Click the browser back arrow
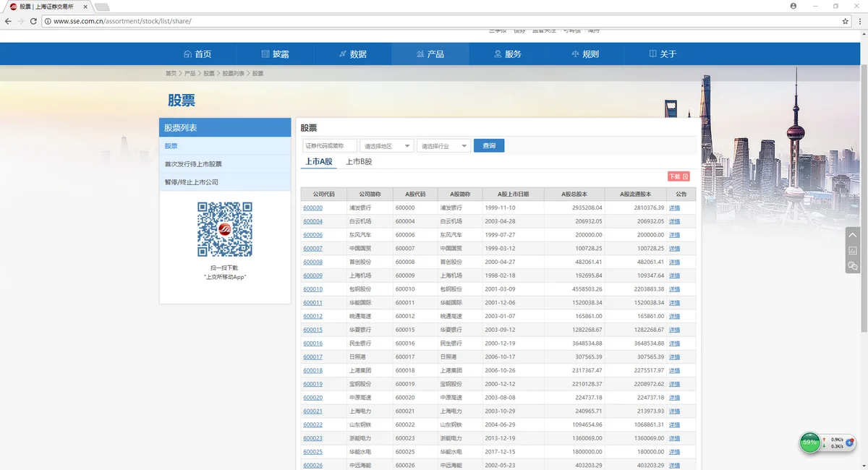This screenshot has width=868, height=470. [x=8, y=22]
